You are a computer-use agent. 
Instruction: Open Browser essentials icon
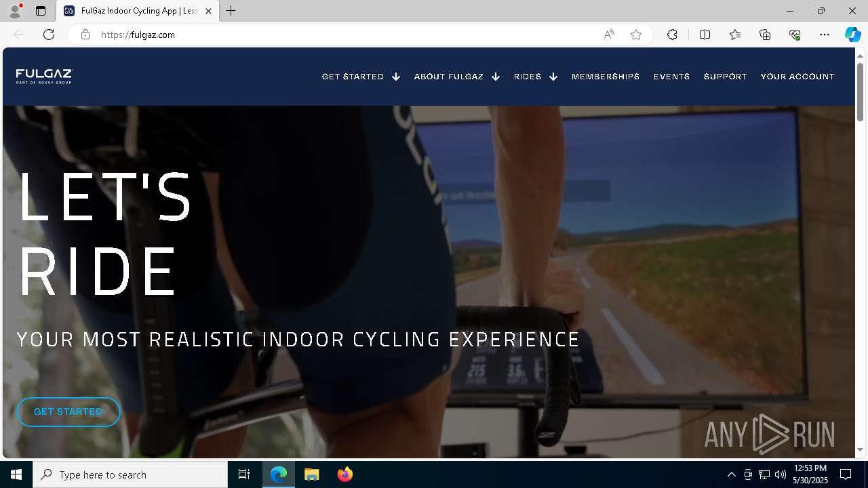[x=795, y=35]
